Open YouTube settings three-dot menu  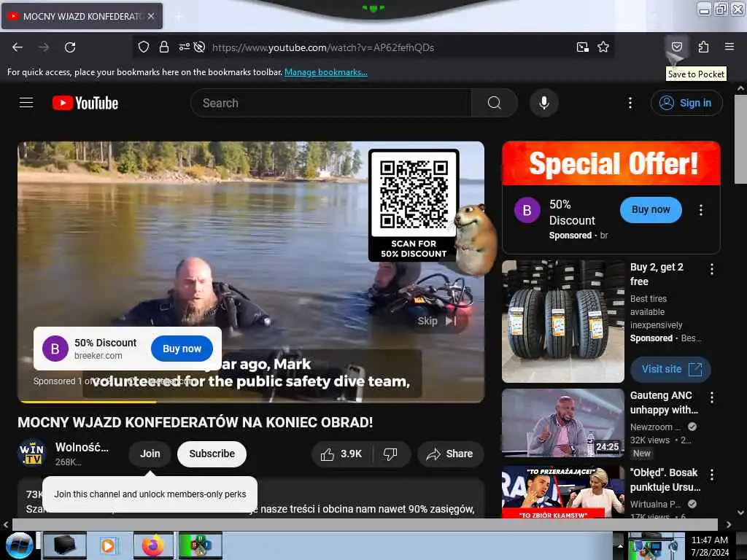click(x=630, y=103)
